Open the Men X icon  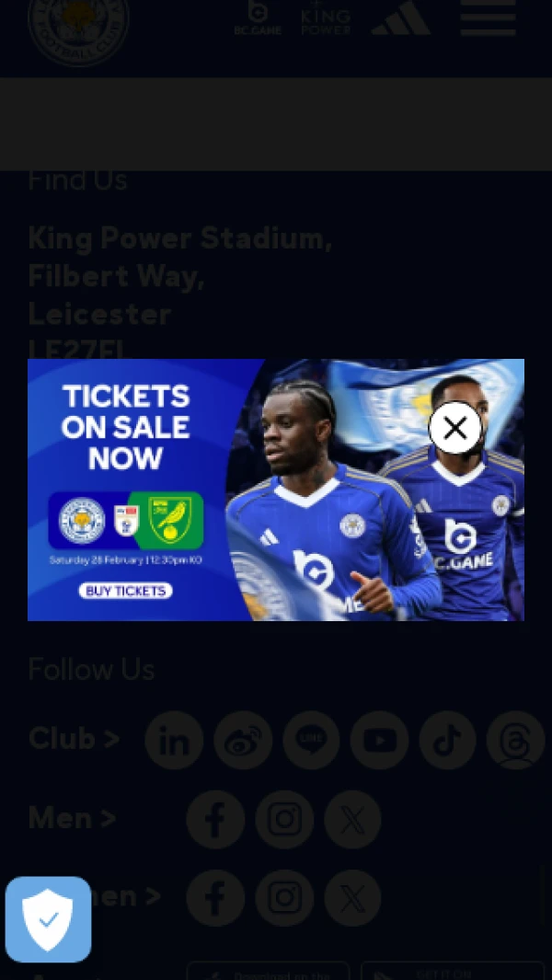[x=352, y=819]
